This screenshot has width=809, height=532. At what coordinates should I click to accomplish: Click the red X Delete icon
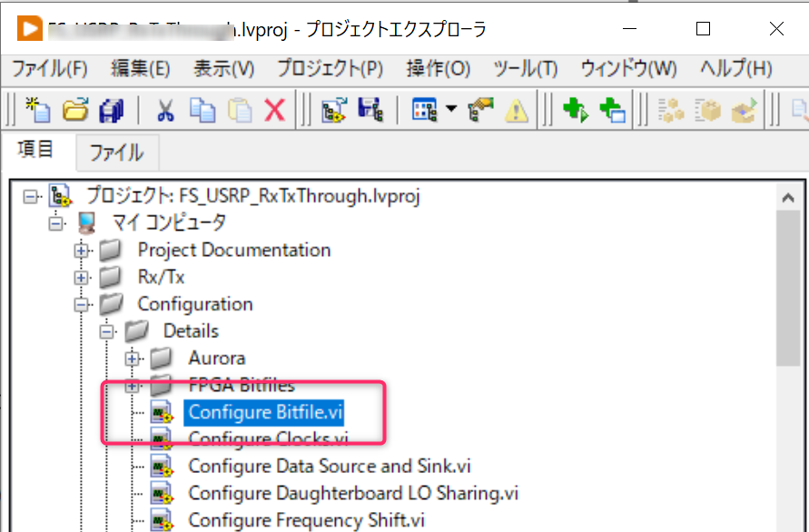tap(275, 110)
